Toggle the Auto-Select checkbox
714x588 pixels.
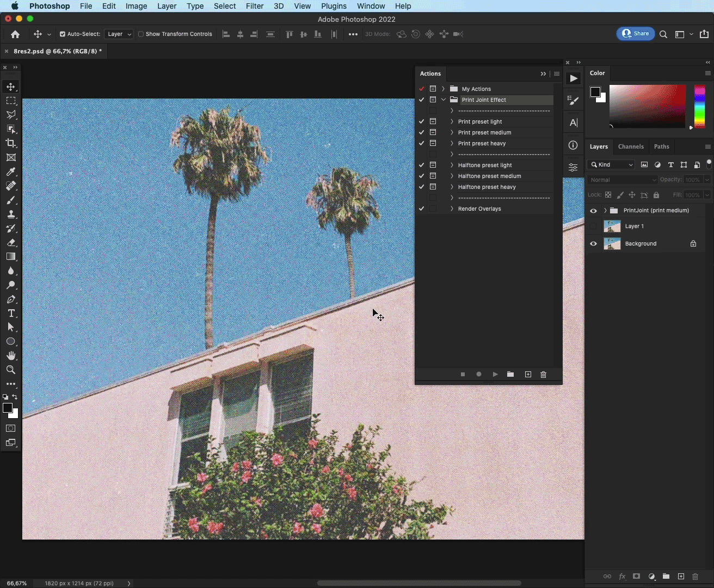click(x=63, y=34)
